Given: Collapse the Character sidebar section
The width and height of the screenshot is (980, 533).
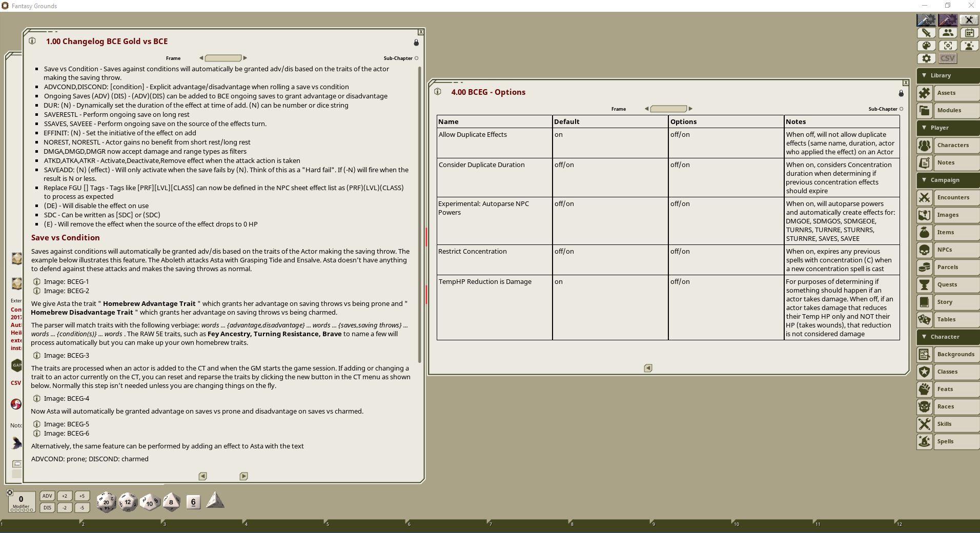Looking at the screenshot, I should [948, 337].
